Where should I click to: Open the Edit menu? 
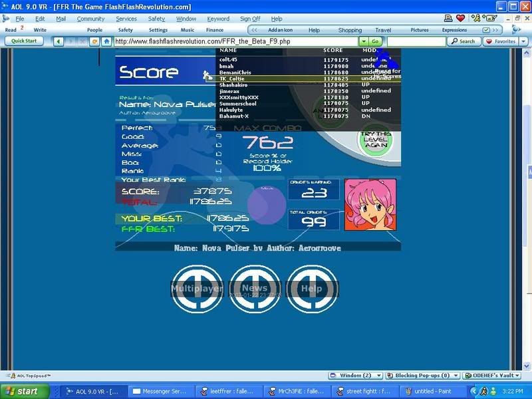pos(40,19)
